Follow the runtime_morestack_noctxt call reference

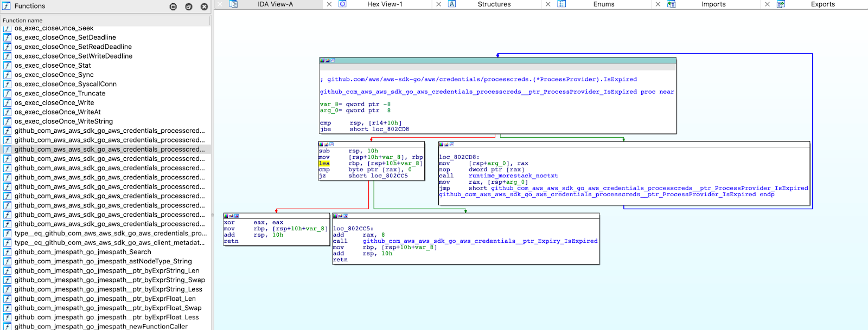(x=513, y=176)
